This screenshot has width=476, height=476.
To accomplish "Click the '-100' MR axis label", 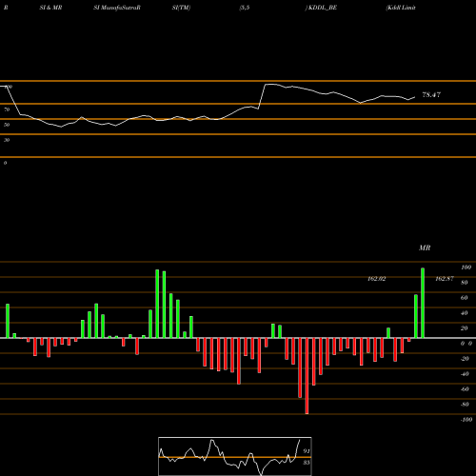I will (x=466, y=420).
